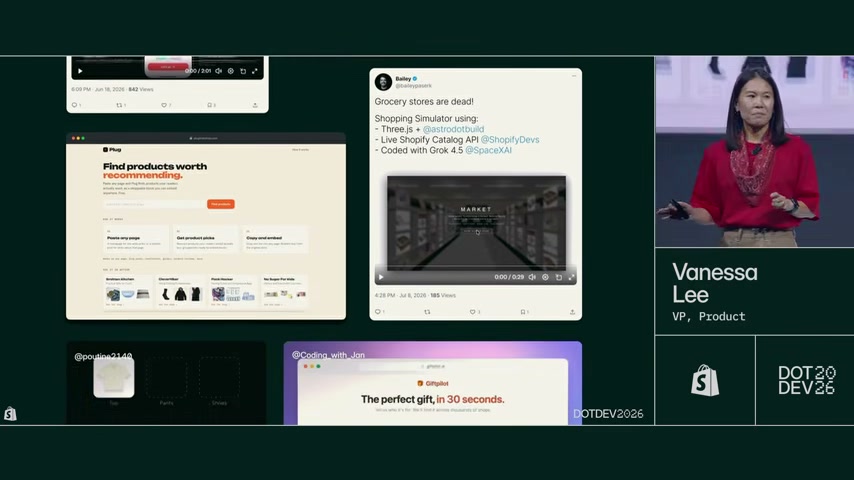Like the Bailey tweet

point(474,312)
